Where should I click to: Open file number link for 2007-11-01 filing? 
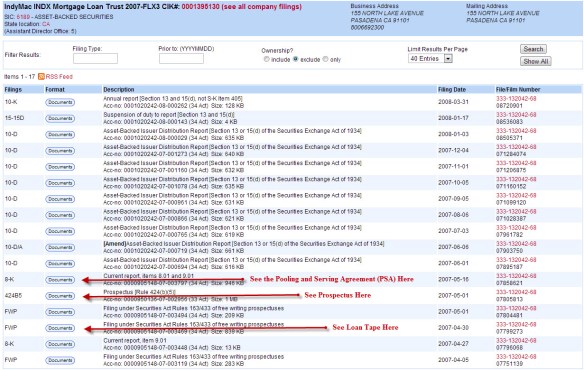[516, 163]
